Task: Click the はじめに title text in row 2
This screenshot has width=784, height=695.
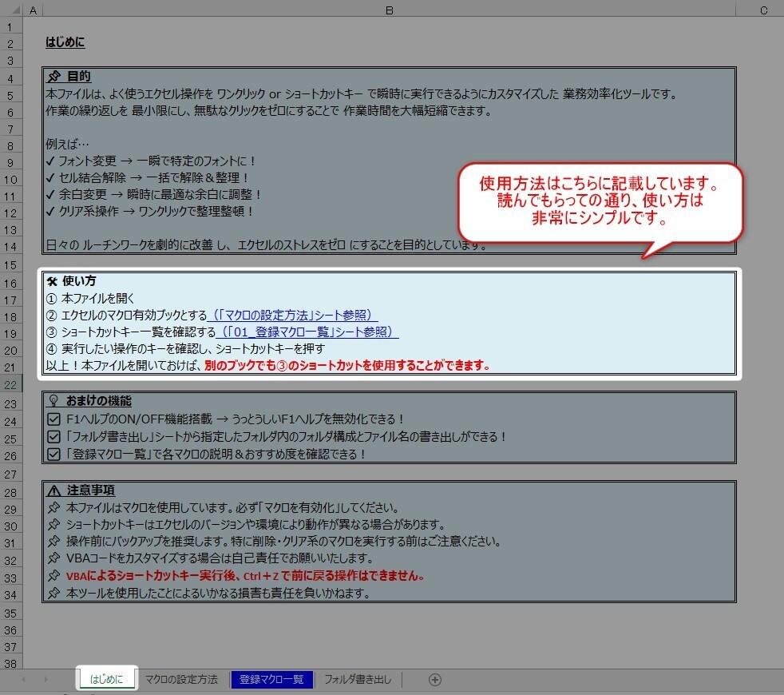Action: coord(65,42)
